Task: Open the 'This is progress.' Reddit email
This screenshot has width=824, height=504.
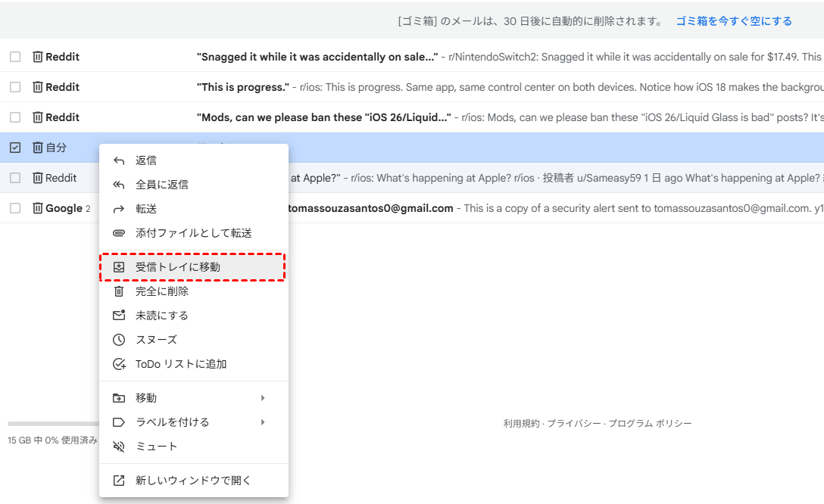Action: 454,87
